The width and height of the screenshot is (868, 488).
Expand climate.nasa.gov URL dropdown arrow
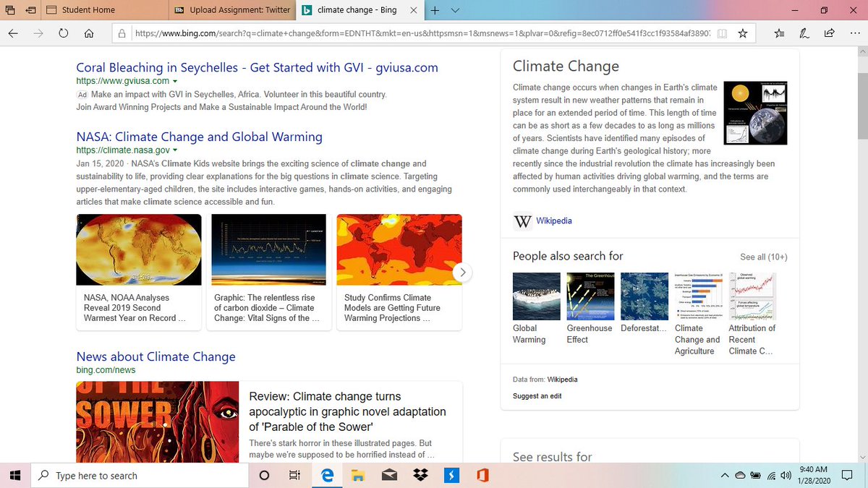[x=175, y=150]
